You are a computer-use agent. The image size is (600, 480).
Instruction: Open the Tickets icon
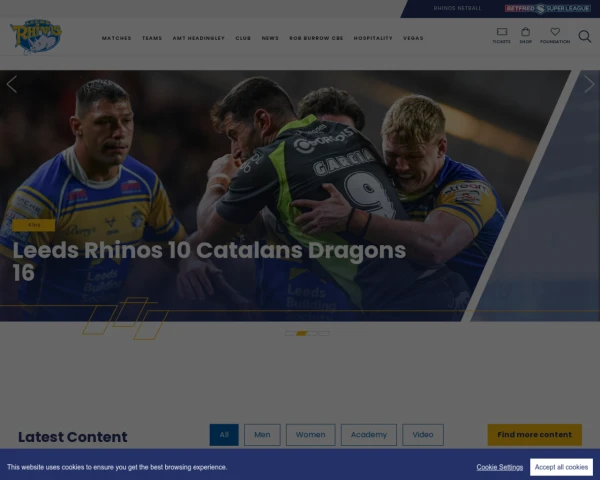coord(502,32)
